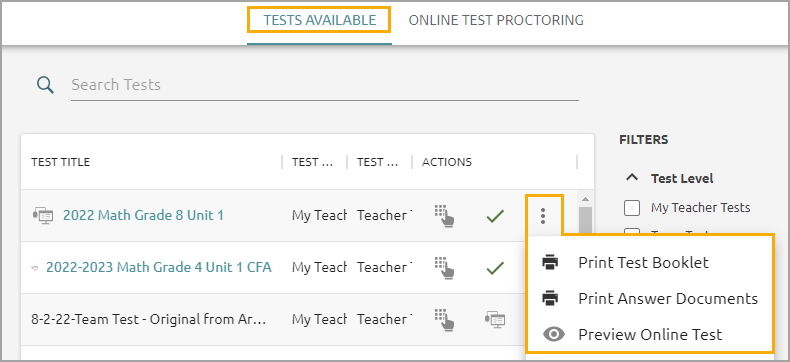Viewport: 790px width, 362px height.
Task: Click the keypad entry icon for Math Grade 4 Unit 1 CFA
Action: click(x=444, y=267)
